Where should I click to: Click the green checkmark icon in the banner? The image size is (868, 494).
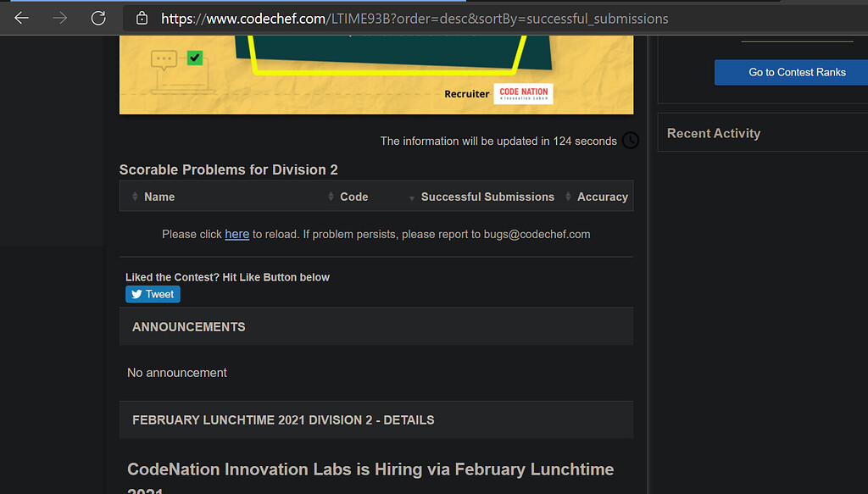click(x=193, y=59)
